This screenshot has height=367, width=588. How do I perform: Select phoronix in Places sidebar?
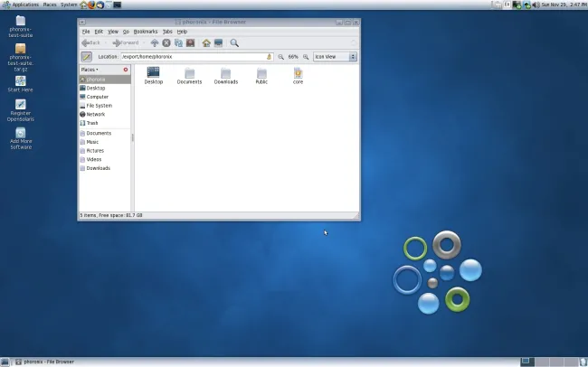[105, 80]
